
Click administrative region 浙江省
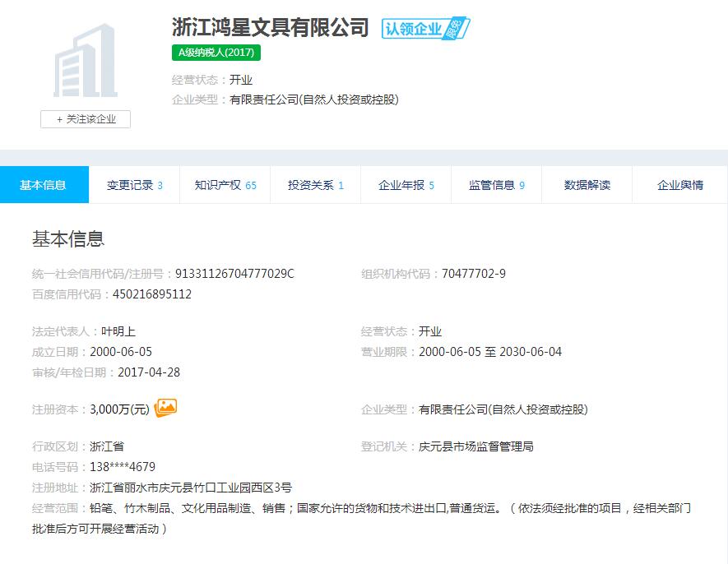(x=107, y=446)
